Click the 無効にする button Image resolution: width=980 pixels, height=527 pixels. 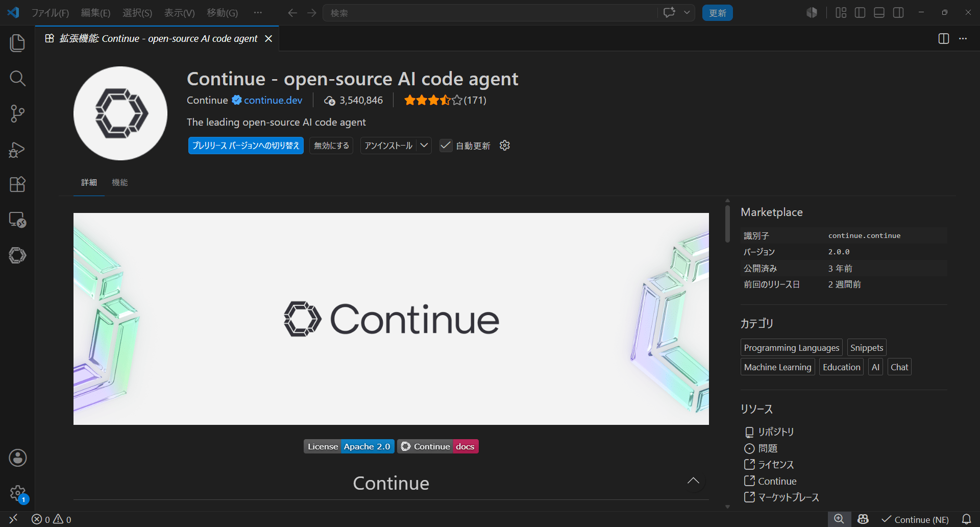331,146
